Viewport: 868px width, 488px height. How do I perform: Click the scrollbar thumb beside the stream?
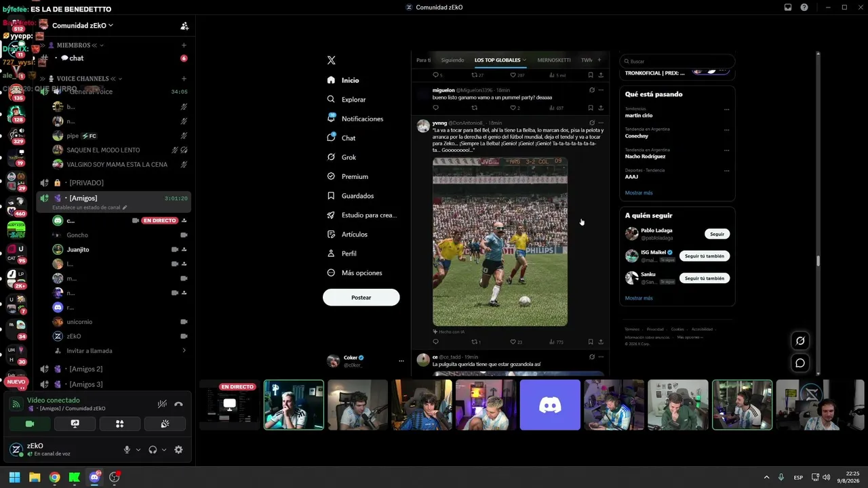pyautogui.click(x=818, y=261)
